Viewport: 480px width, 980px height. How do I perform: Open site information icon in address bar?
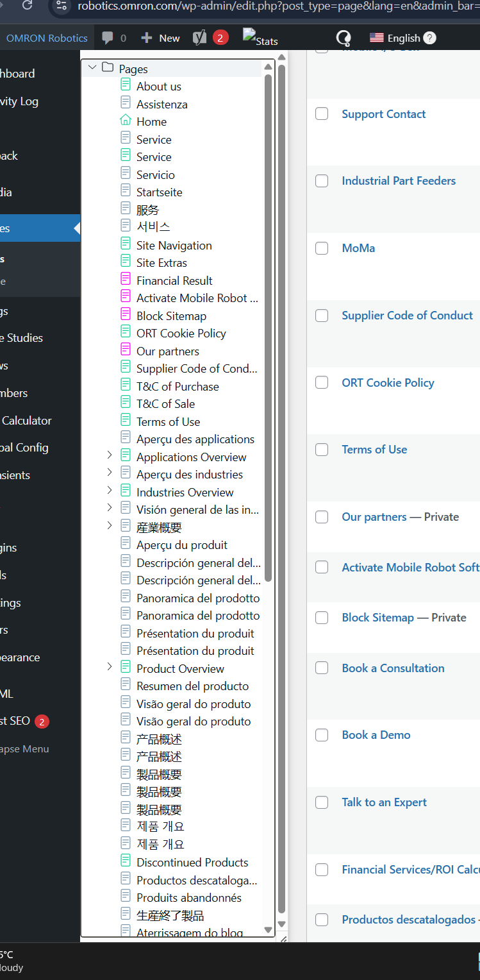click(61, 6)
